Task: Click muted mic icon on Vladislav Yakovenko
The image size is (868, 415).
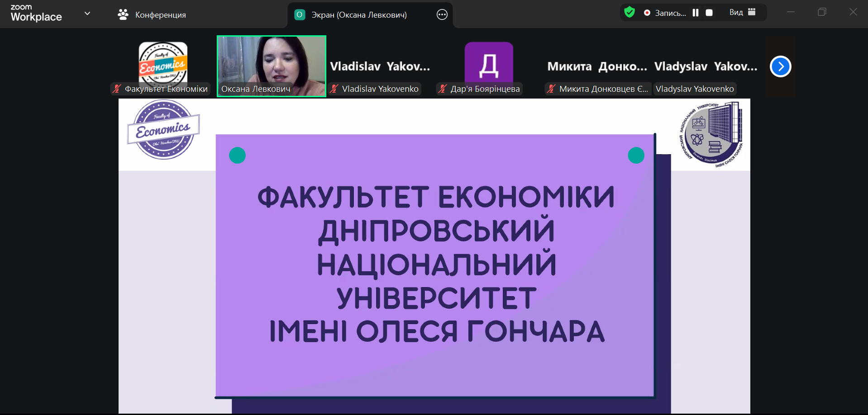Action: (334, 89)
